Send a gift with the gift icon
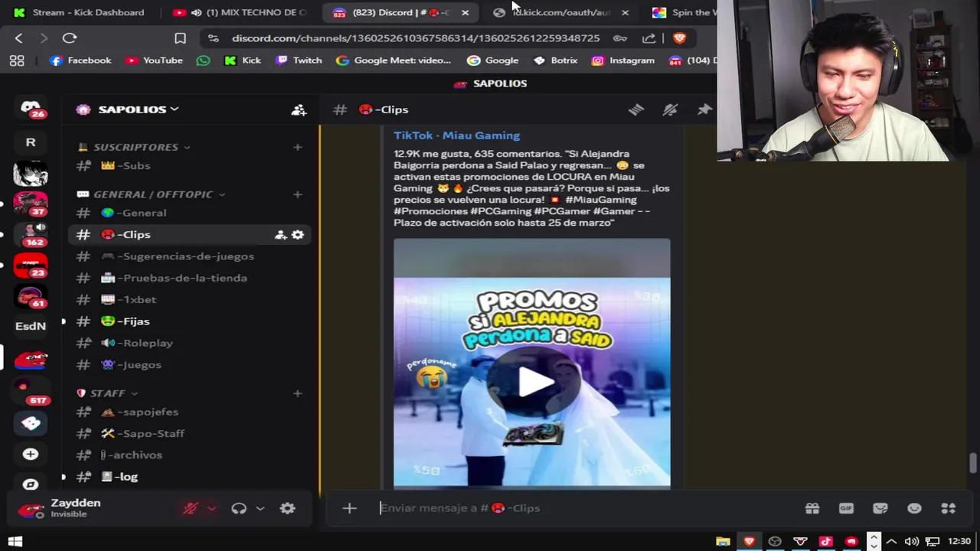The image size is (980, 551). coord(812,508)
